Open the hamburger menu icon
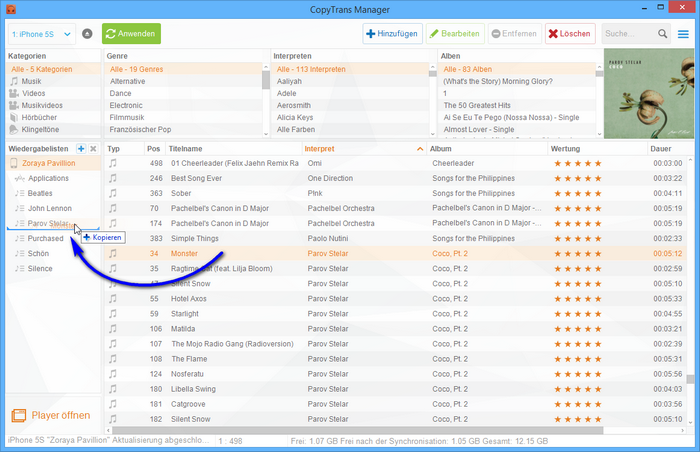This screenshot has width=700, height=452. tap(682, 34)
